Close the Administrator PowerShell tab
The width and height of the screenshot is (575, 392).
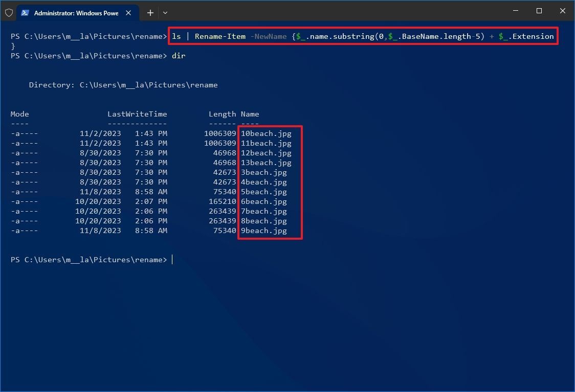(x=128, y=13)
